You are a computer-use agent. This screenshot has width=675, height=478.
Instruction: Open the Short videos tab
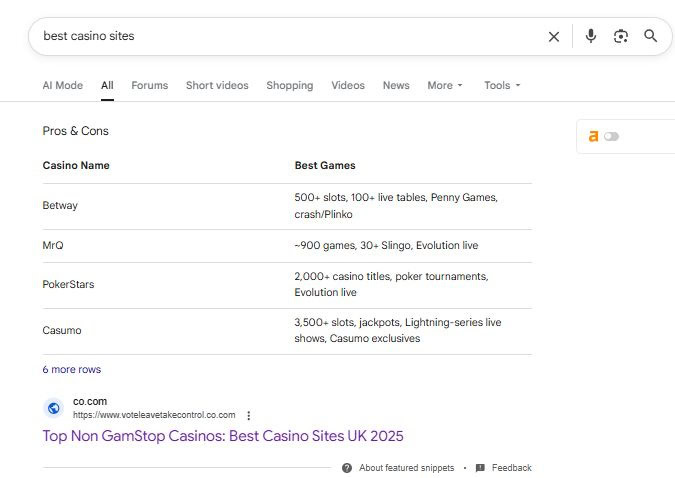tap(217, 85)
